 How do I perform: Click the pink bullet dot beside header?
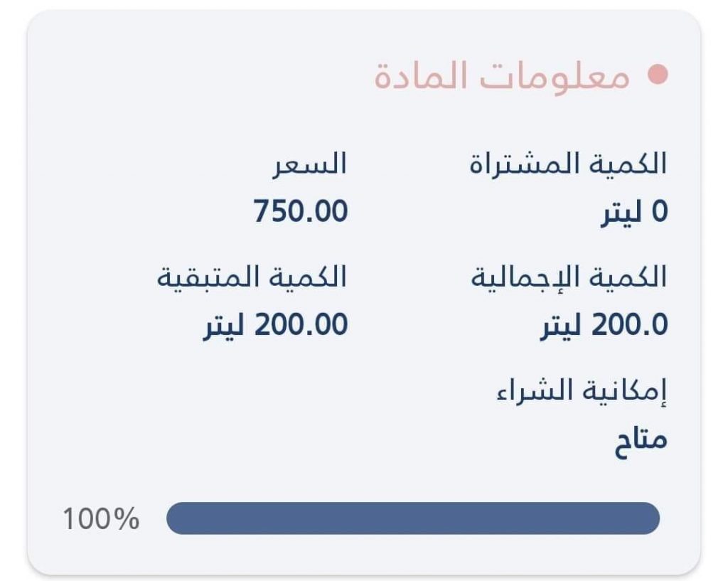[x=658, y=74]
